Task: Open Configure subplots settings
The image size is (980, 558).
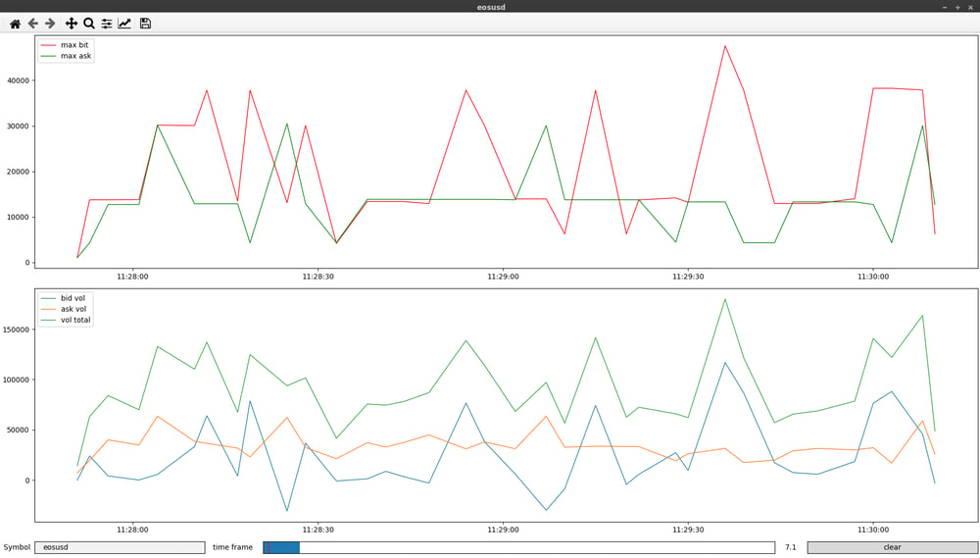Action: [x=107, y=24]
